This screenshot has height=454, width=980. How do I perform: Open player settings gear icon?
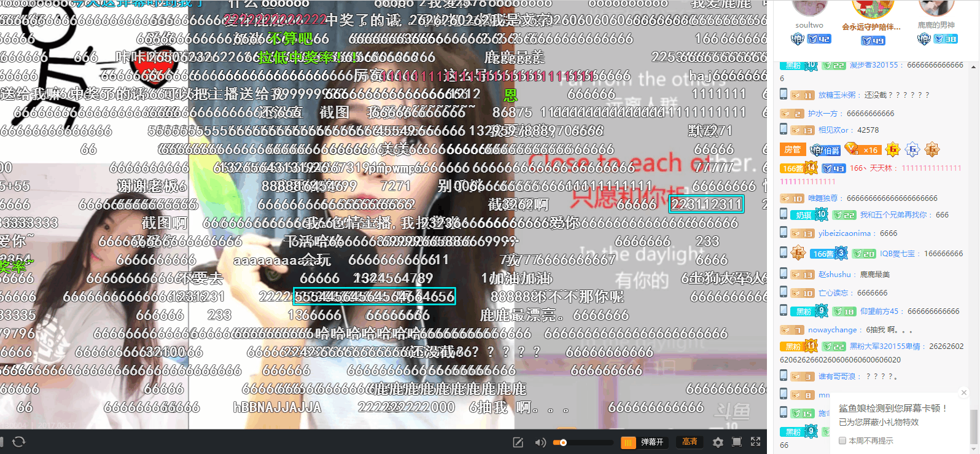pyautogui.click(x=718, y=442)
